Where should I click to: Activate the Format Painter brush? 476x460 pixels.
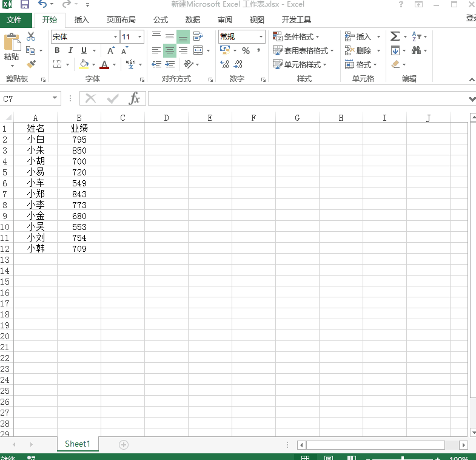pyautogui.click(x=31, y=64)
